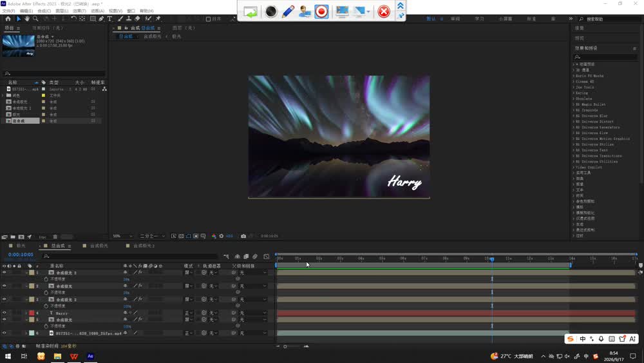
Task: Open the After Effects taskbar icon
Action: pyautogui.click(x=90, y=357)
